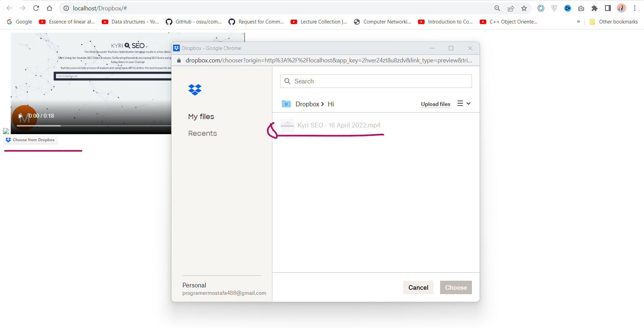Viewport: 644px width, 328px height.
Task: Select Kyri SEO - 16 April 2022.mp4 file
Action: (x=339, y=125)
